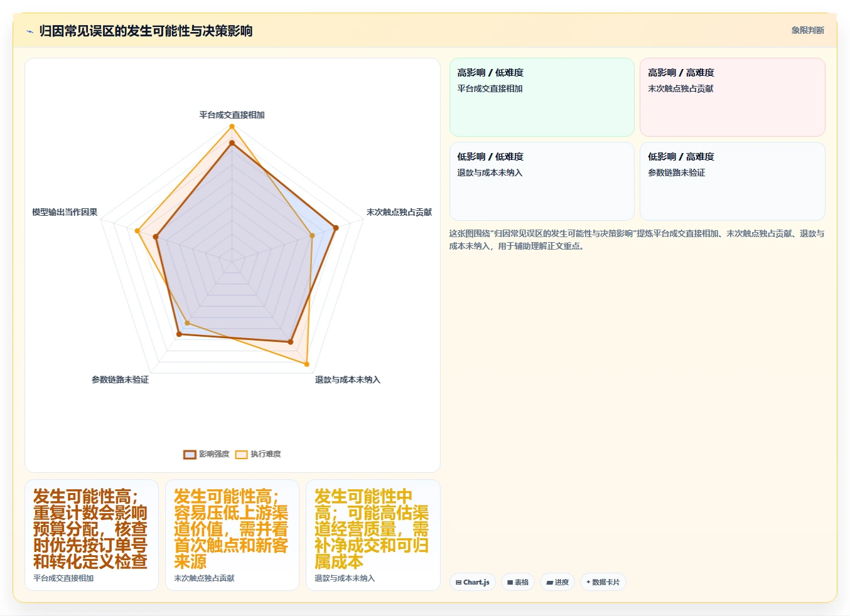Click the 执行难度 legend label
850x616 pixels.
pos(266,454)
